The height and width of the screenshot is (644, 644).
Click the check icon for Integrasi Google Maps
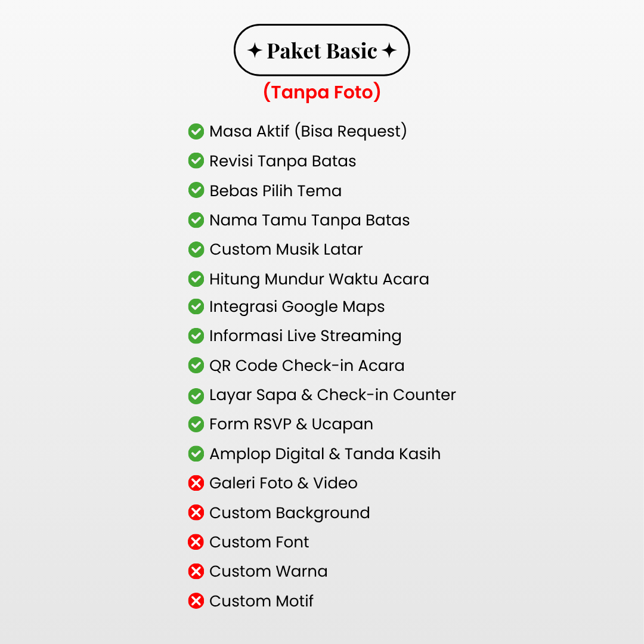tap(196, 306)
